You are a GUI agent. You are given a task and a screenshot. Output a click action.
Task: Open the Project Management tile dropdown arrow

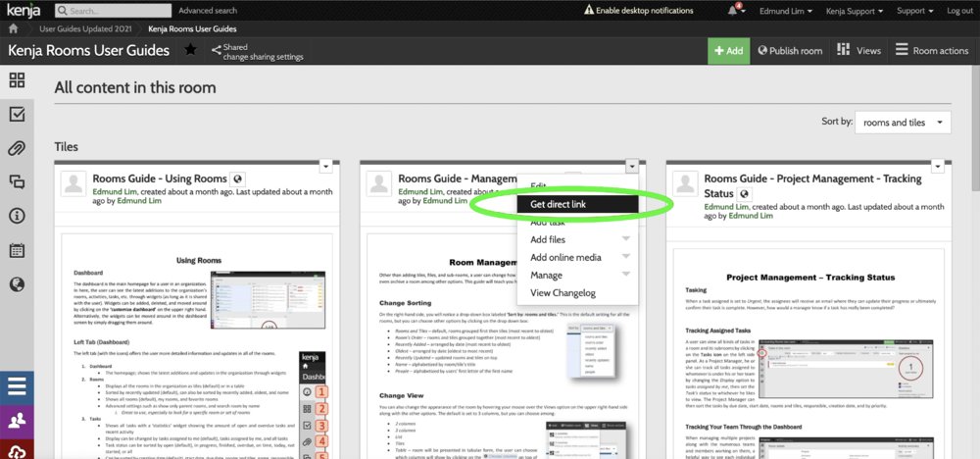tap(938, 167)
